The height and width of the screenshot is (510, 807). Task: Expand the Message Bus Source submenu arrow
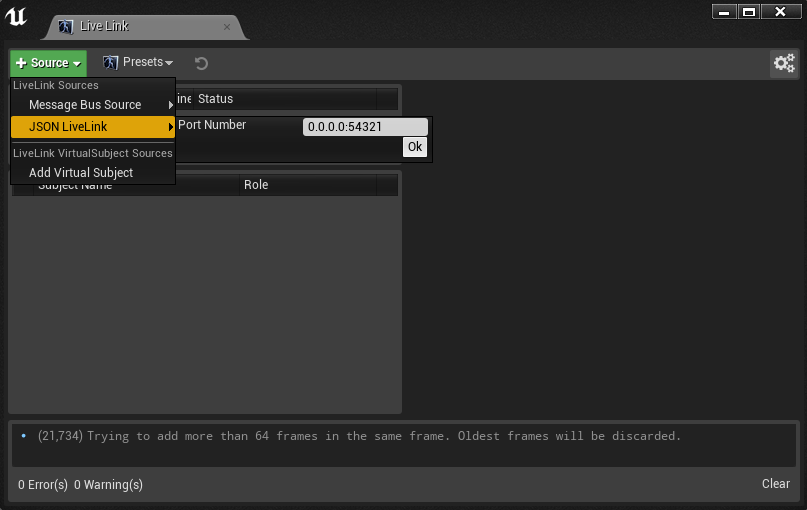click(x=170, y=105)
